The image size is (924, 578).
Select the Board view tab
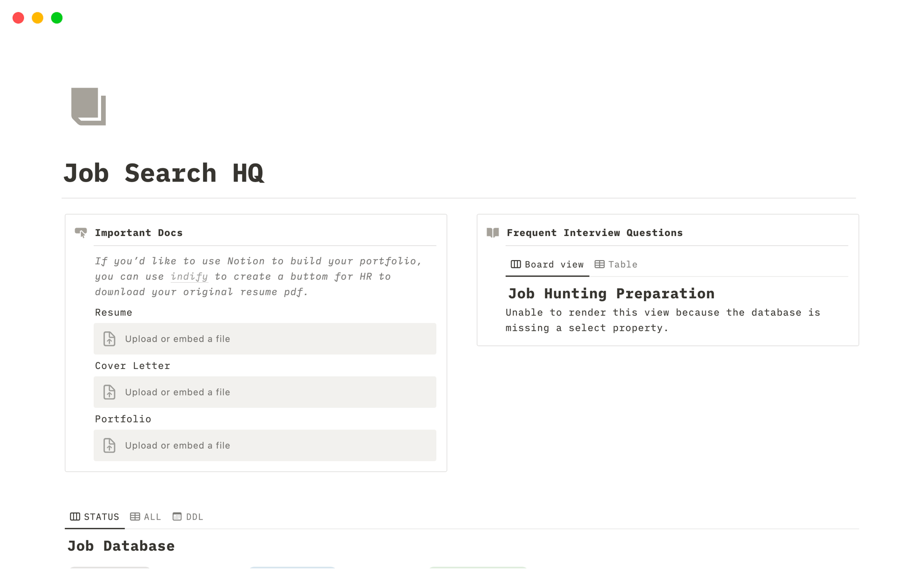tap(547, 264)
